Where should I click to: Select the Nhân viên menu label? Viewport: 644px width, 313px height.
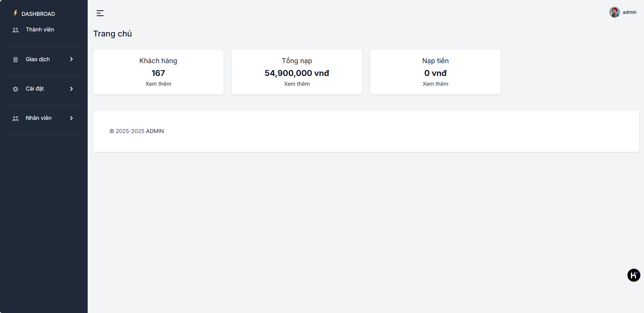[38, 118]
